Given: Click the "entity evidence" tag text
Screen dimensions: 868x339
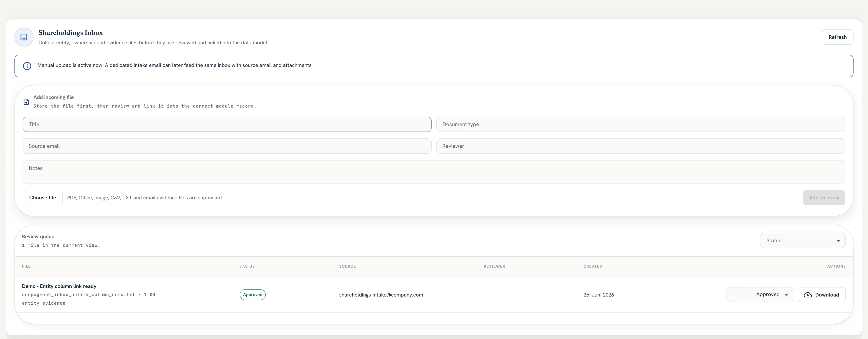Looking at the screenshot, I should [44, 303].
